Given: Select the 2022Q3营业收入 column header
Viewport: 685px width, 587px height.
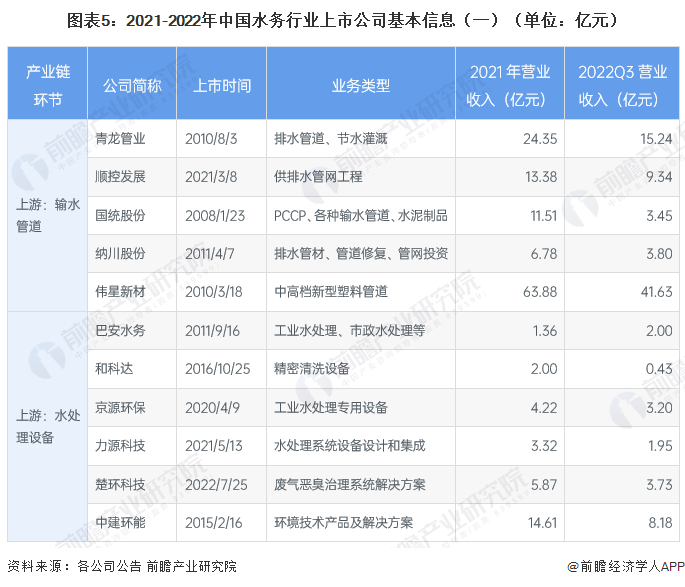Looking at the screenshot, I should (x=622, y=85).
